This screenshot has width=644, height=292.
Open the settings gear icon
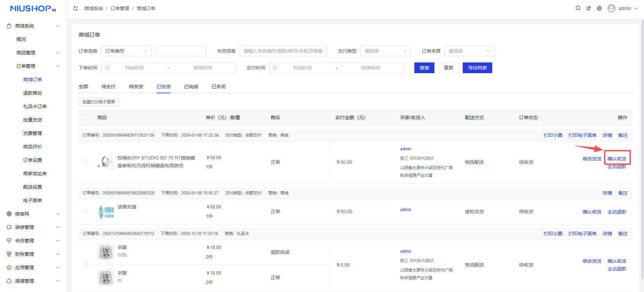point(599,8)
